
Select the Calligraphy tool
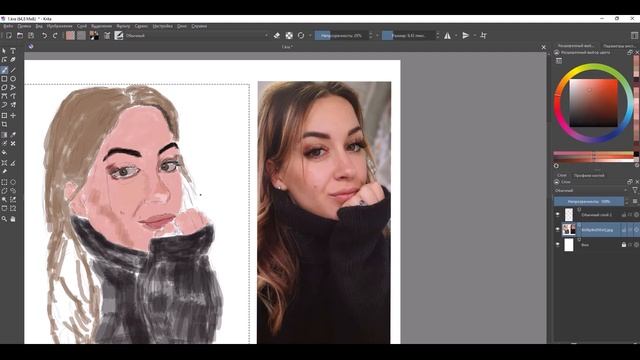point(13,60)
